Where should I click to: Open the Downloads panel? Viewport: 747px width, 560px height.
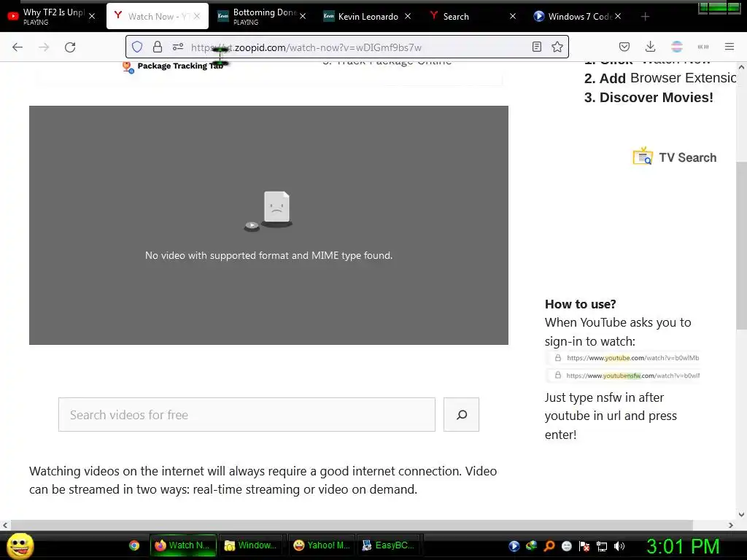point(650,47)
